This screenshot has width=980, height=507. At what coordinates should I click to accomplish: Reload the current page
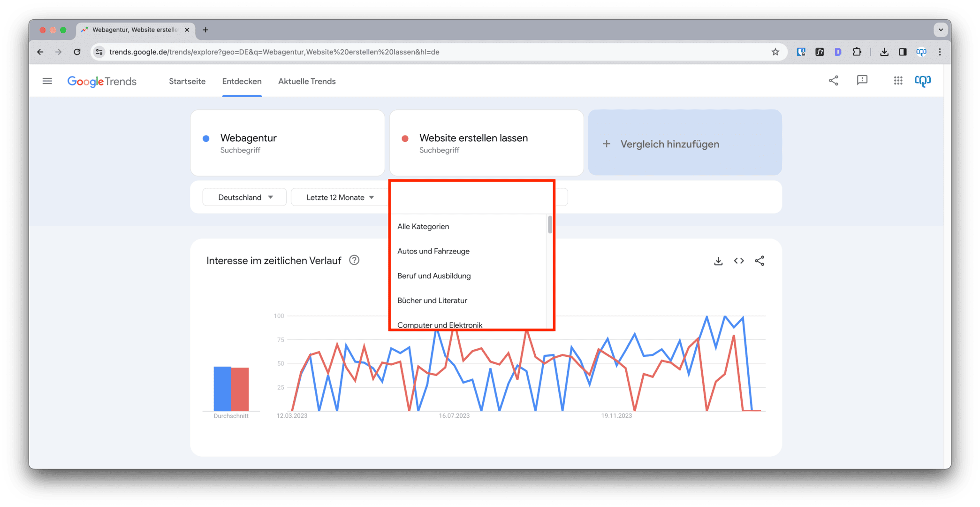point(77,52)
